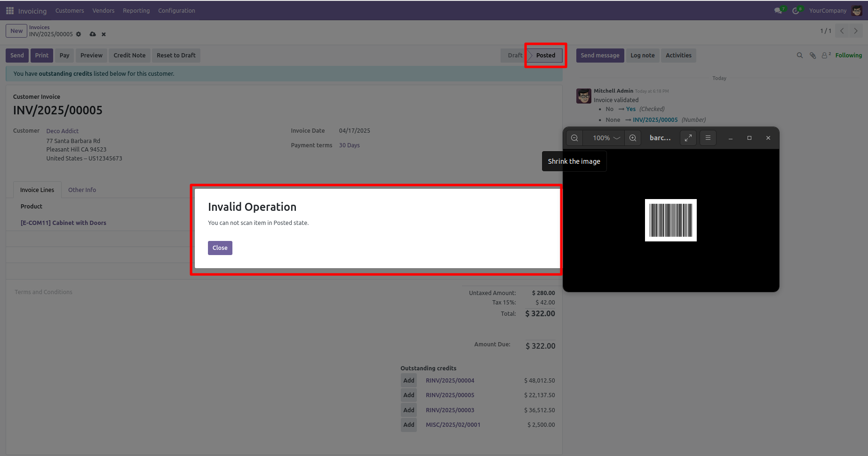Open the Deco Addict customer link
The height and width of the screenshot is (456, 868).
tap(63, 131)
